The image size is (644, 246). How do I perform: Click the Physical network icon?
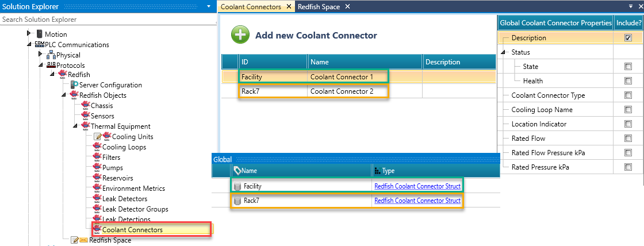point(51,55)
